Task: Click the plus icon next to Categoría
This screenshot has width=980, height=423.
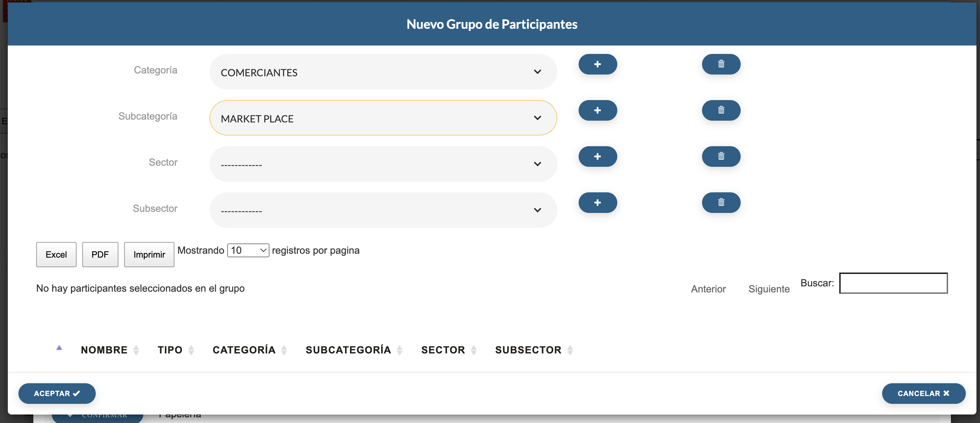Action: 597,64
